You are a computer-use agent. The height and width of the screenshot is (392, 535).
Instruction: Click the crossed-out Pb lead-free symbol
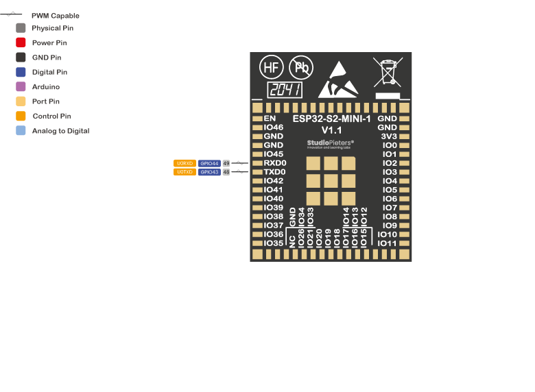point(301,67)
